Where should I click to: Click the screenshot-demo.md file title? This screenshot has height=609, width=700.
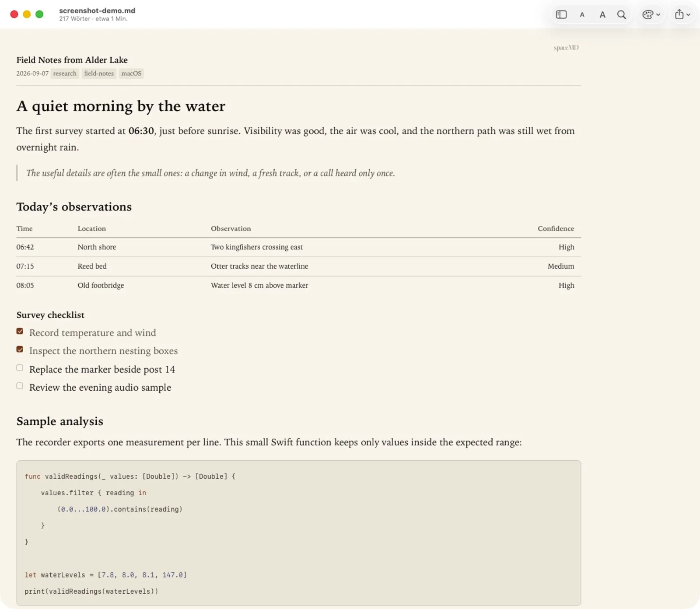(97, 10)
